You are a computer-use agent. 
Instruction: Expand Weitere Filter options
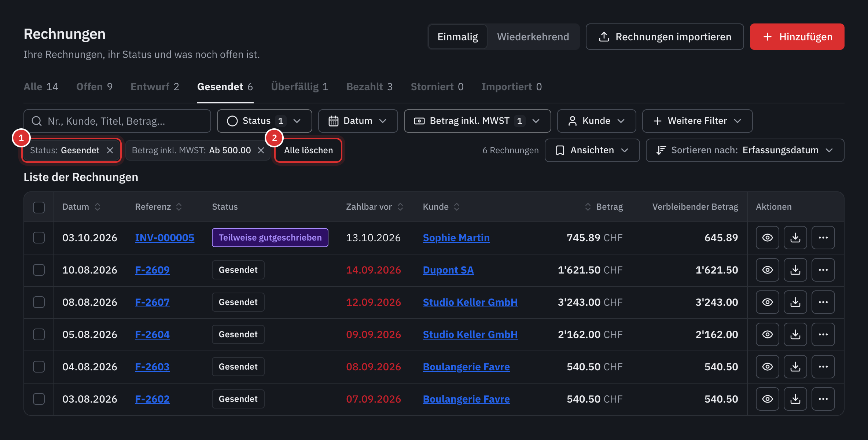click(x=697, y=121)
